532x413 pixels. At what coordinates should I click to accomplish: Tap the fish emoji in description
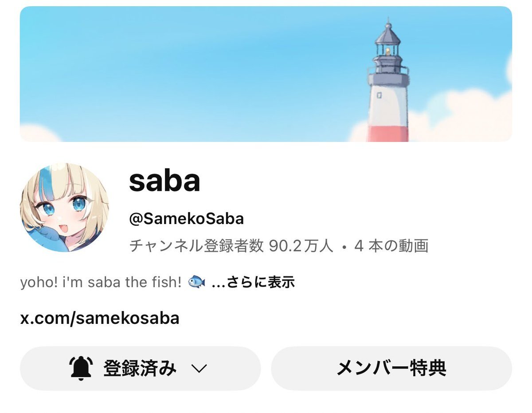point(197,282)
